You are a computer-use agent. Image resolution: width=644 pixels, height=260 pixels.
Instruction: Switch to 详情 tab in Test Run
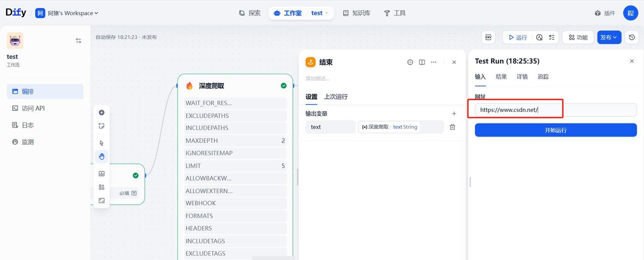point(522,77)
